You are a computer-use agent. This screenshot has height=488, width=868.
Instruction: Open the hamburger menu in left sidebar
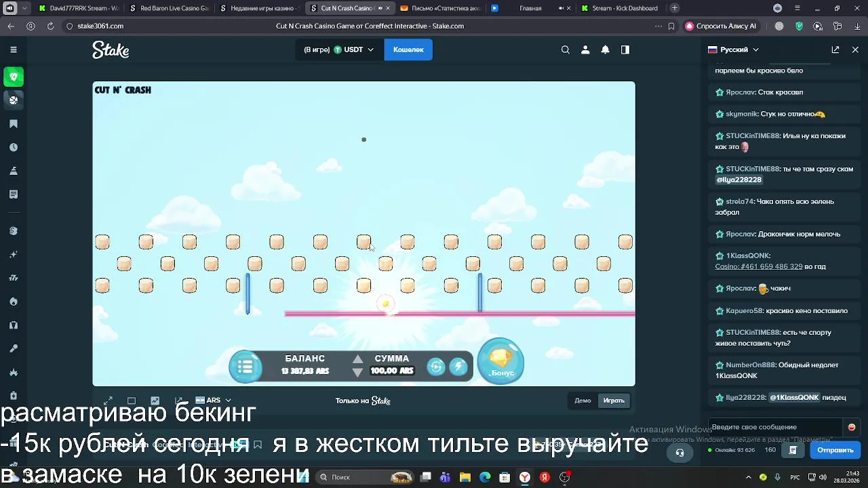(x=13, y=49)
